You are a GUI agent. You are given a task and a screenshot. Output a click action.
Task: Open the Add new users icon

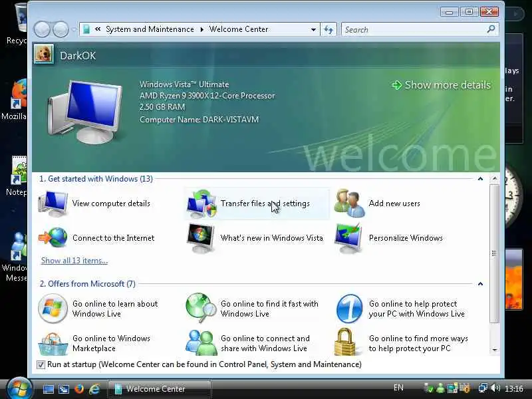(x=350, y=203)
